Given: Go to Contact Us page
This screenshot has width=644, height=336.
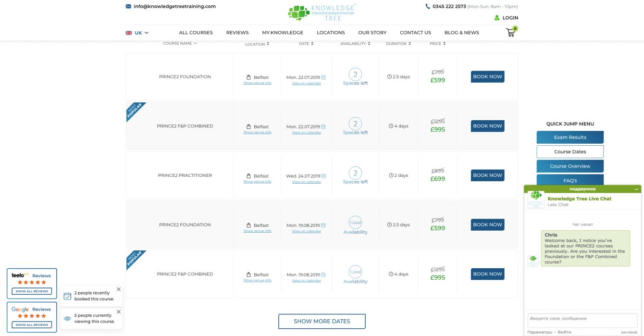Looking at the screenshot, I should click(415, 33).
